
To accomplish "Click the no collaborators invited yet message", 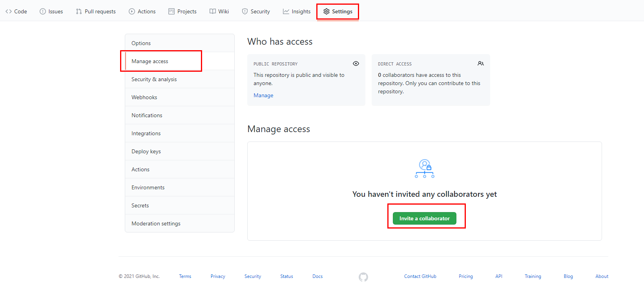I will pyautogui.click(x=425, y=194).
